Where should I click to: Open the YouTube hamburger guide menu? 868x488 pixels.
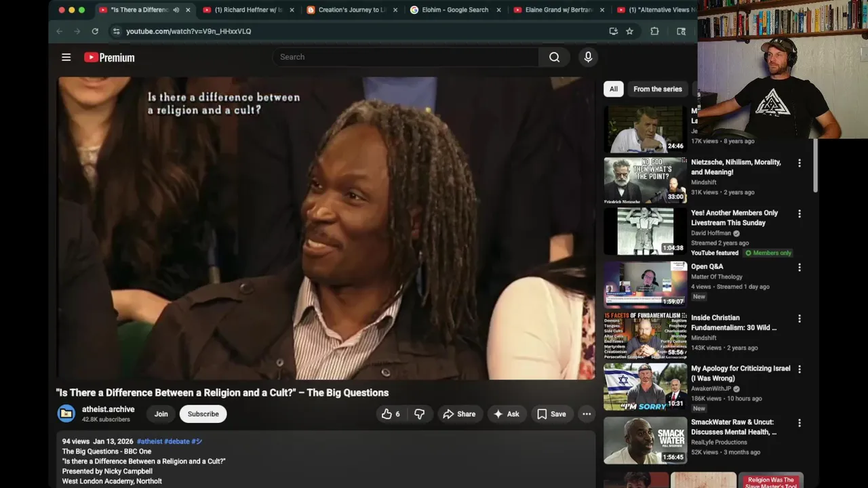pyautogui.click(x=66, y=57)
